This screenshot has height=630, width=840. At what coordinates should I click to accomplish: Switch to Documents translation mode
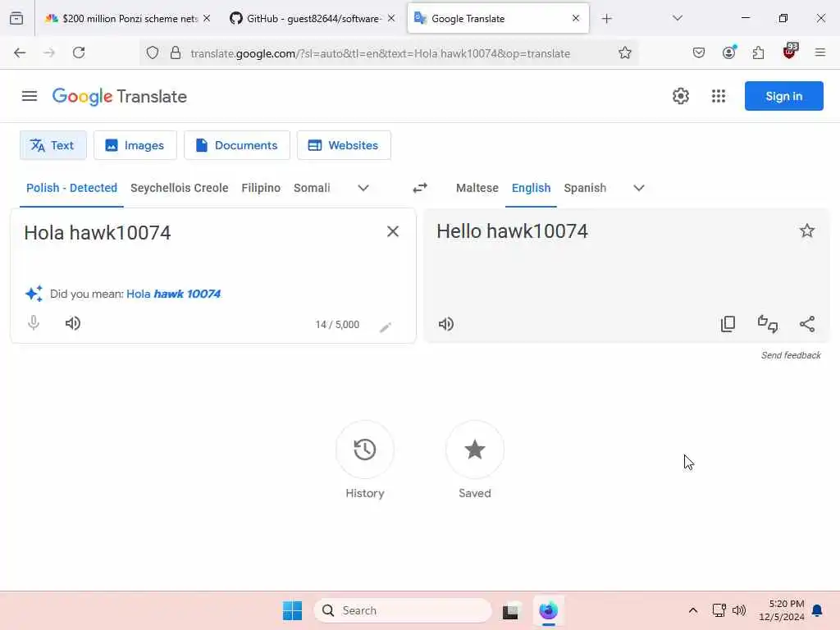click(237, 145)
